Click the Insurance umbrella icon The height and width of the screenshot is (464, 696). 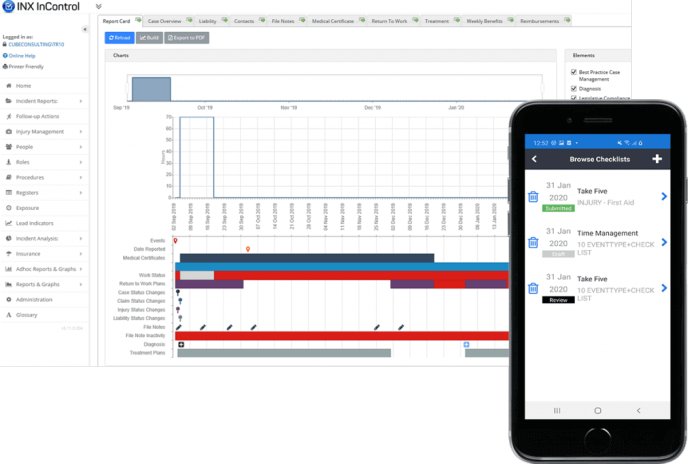pyautogui.click(x=8, y=254)
